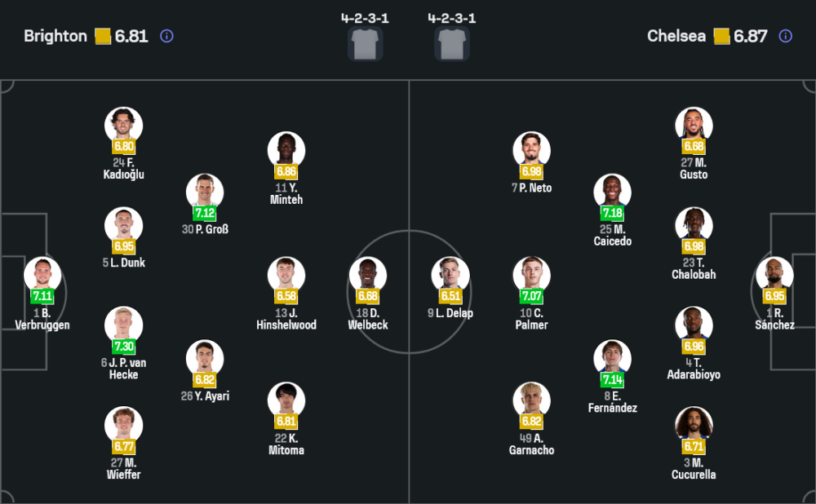Open the K. Mitoma name link
Image resolution: width=816 pixels, height=504 pixels.
[x=286, y=444]
